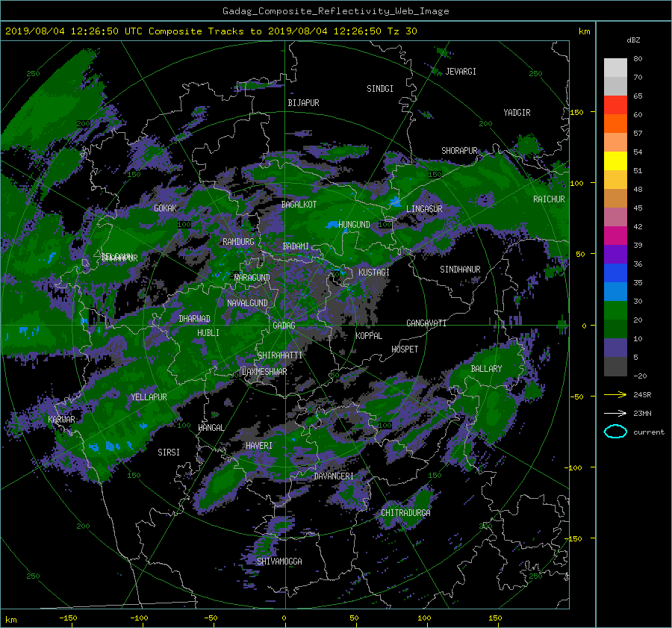The height and width of the screenshot is (628, 672).
Task: Click the title Gadag_Composite_Reflectivity_Web_Image
Action: pyautogui.click(x=335, y=11)
